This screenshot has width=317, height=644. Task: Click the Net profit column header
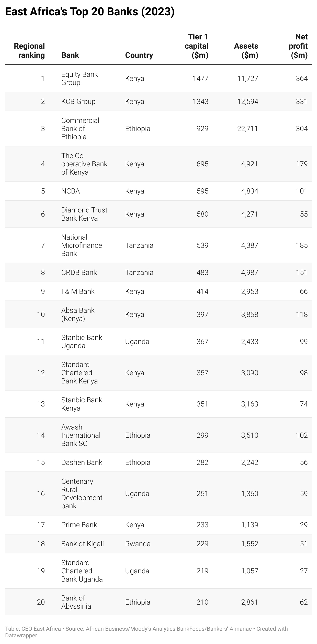[298, 46]
